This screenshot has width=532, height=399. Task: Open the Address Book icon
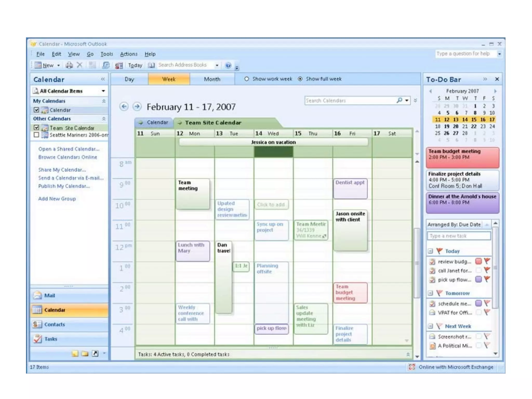pyautogui.click(x=151, y=65)
